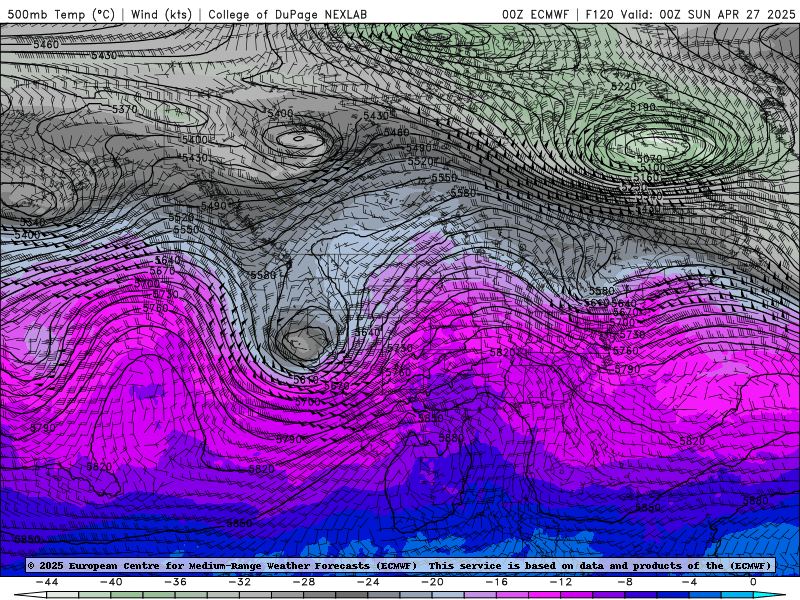Viewport: 800px width, 600px height.
Task: Click the 5160 height contour label
Action: pos(646,178)
